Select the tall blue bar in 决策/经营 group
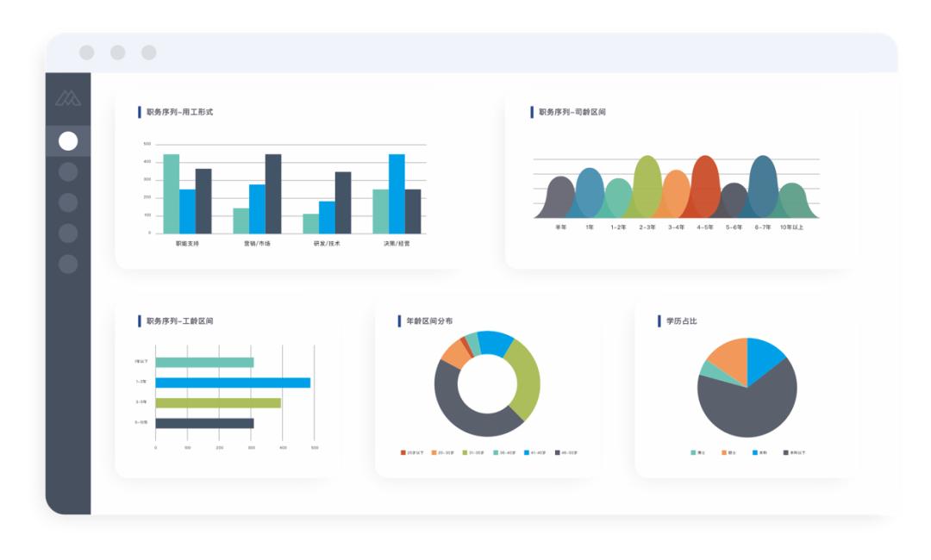The height and width of the screenshot is (560, 931). 397,194
